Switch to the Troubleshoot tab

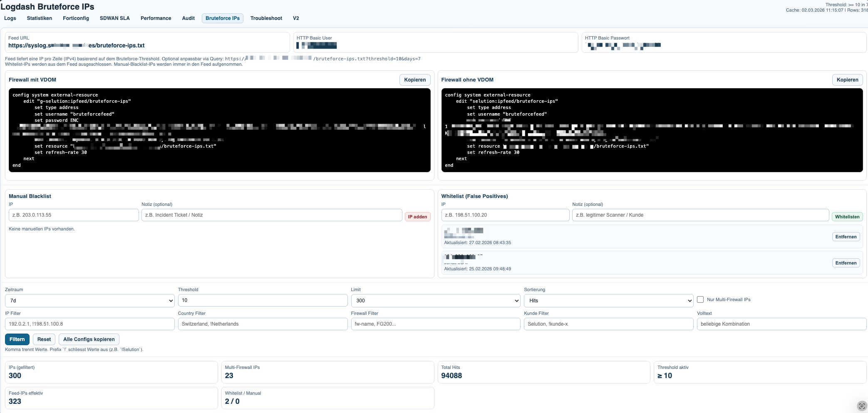(x=266, y=18)
